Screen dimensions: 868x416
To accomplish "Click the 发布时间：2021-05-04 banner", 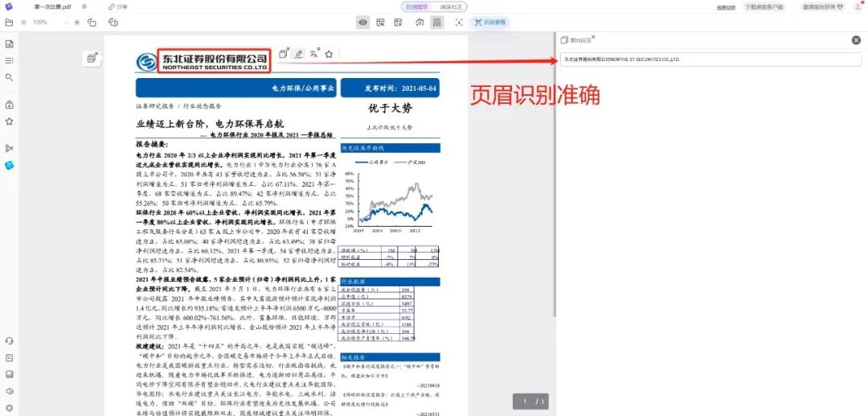I will click(391, 88).
